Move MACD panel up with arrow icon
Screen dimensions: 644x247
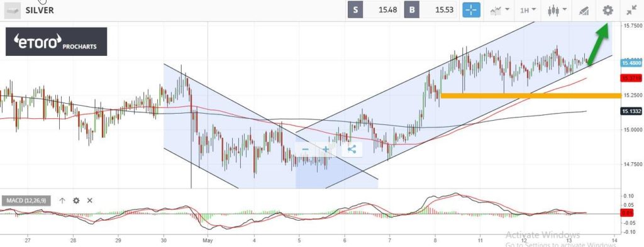[x=62, y=200]
